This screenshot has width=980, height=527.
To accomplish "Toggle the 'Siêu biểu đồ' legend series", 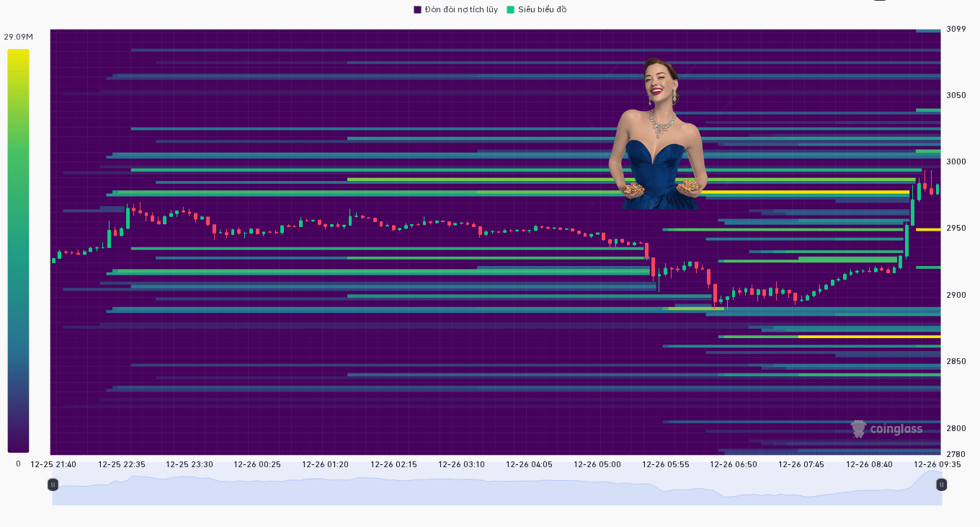I will click(x=537, y=9).
